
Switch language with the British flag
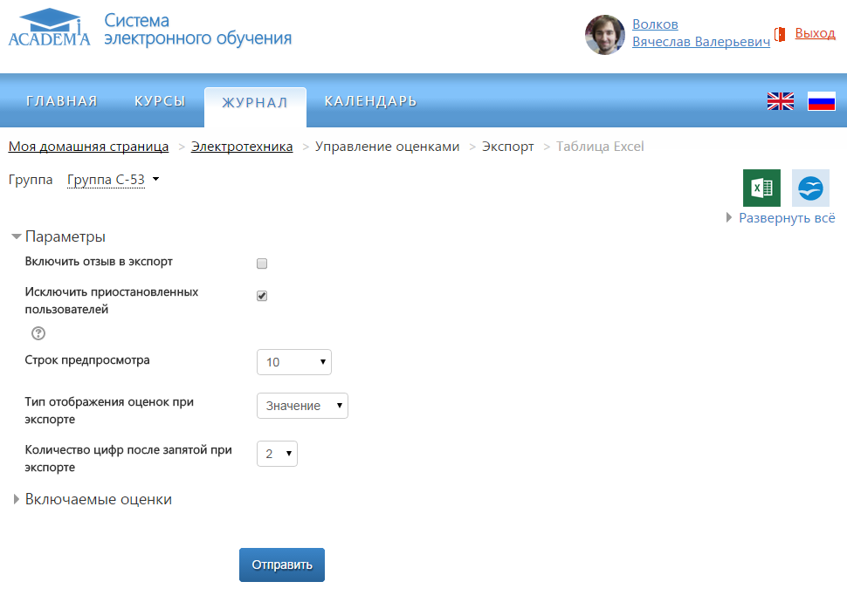click(x=780, y=101)
